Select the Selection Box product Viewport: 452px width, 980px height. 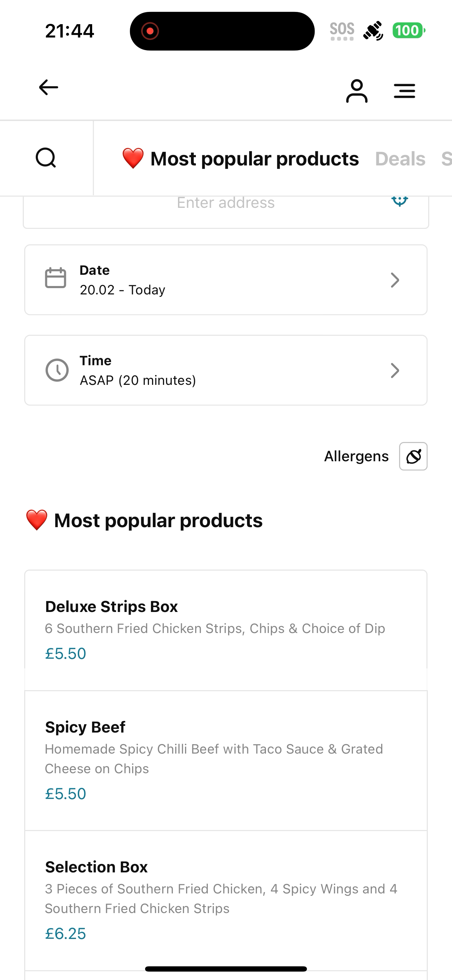pyautogui.click(x=226, y=900)
